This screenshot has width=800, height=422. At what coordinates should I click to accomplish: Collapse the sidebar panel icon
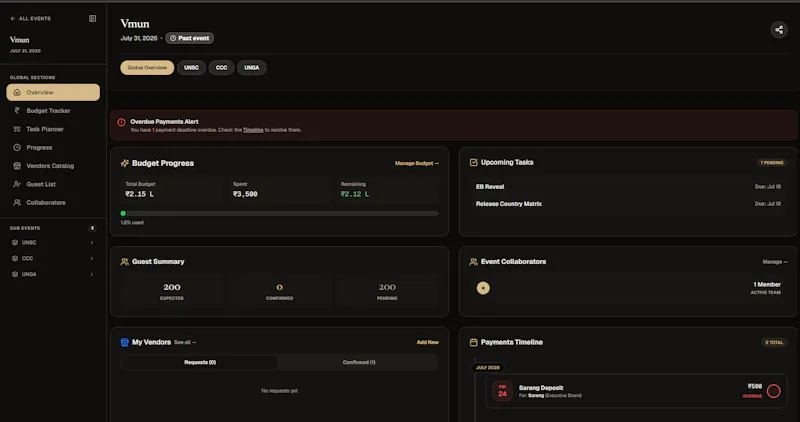[x=92, y=18]
